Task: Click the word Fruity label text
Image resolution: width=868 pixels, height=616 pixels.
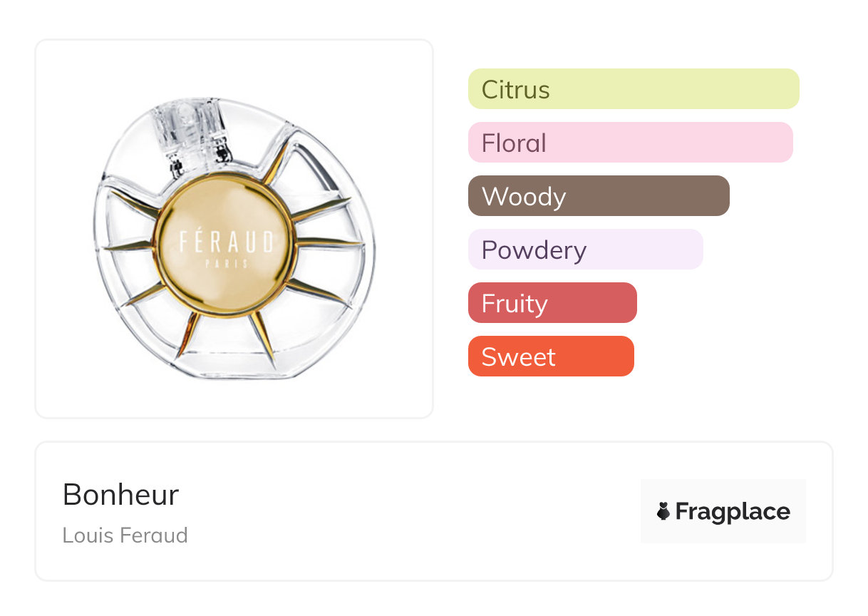Action: click(x=515, y=303)
